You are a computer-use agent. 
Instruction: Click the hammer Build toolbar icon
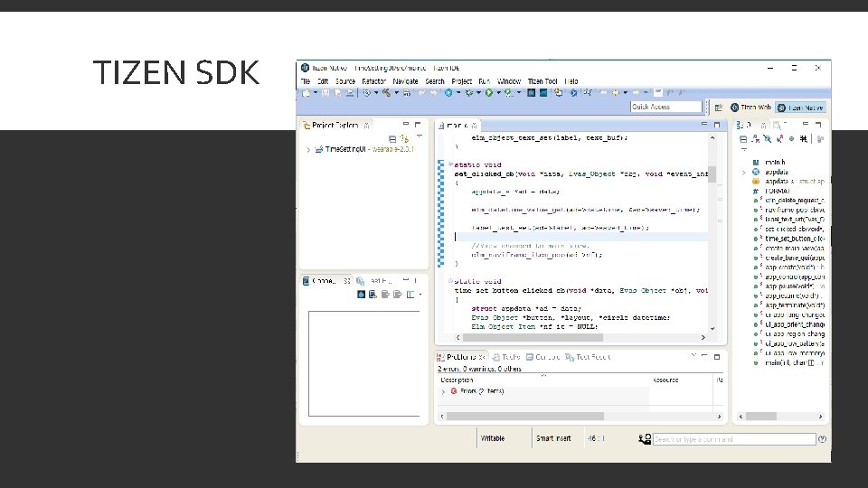tap(386, 93)
